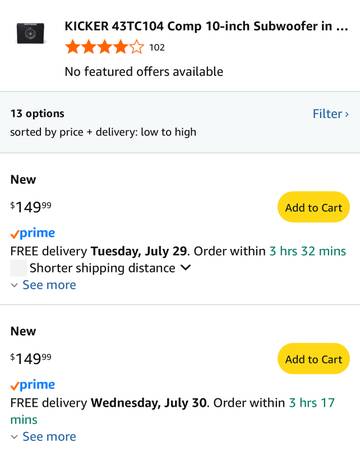Click the empty fifth rating star
Screen dimensions: 360x450
click(x=137, y=47)
